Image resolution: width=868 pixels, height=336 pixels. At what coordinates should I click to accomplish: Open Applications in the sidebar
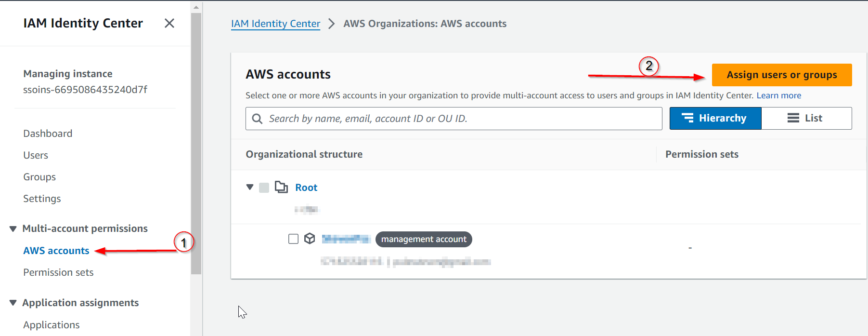(x=52, y=325)
